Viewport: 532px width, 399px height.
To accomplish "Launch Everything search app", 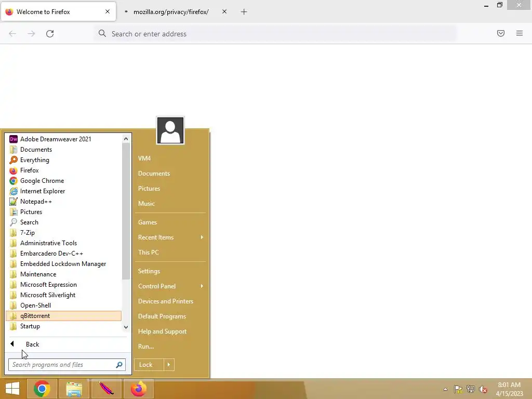I will coord(63,160).
